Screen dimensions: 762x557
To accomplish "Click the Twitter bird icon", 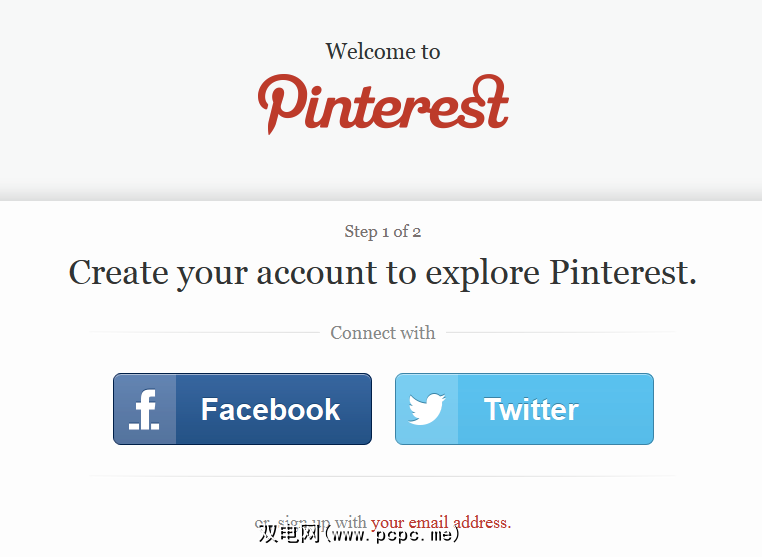I will pos(427,409).
